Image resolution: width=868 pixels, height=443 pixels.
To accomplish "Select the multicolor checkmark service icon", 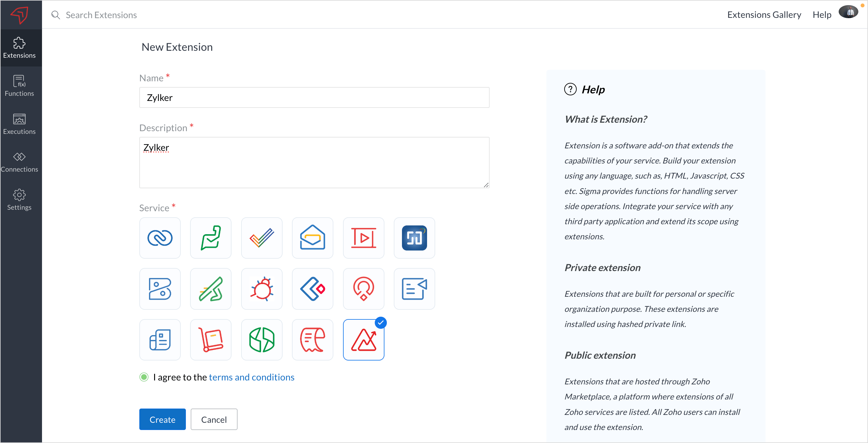I will tap(261, 238).
